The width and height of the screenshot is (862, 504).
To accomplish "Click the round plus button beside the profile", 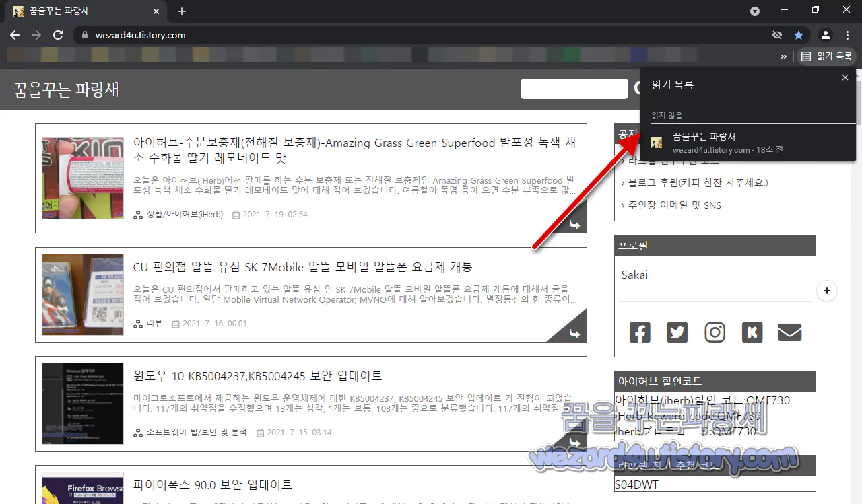I will click(x=827, y=291).
